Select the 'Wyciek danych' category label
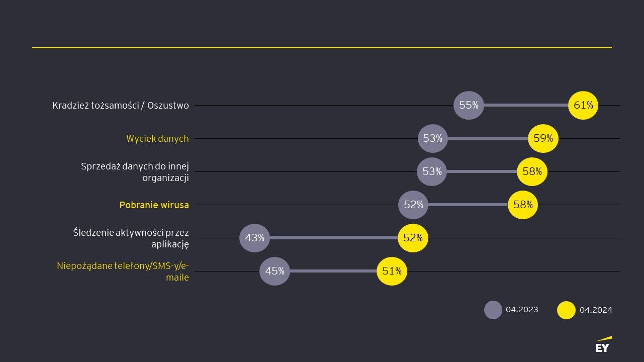 pos(157,139)
